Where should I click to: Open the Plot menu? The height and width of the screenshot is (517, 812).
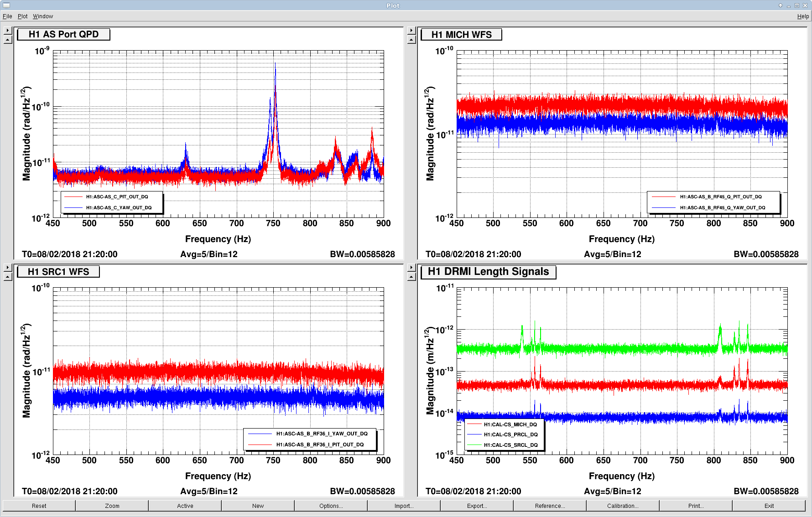[23, 16]
